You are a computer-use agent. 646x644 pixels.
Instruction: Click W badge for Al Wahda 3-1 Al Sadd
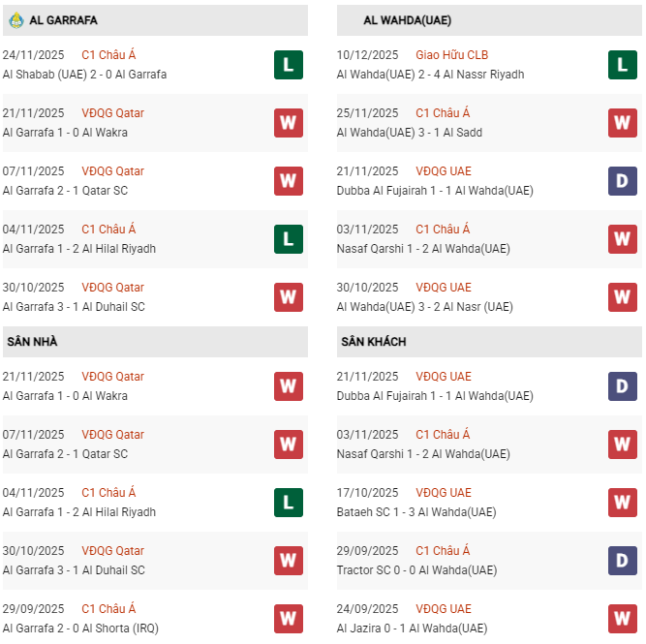coord(623,123)
